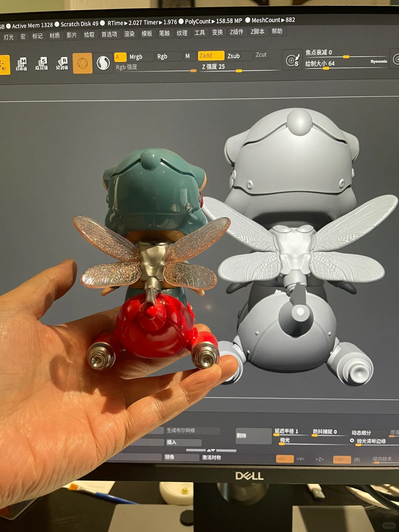Open the 宏 (Macro) menu

(23, 36)
